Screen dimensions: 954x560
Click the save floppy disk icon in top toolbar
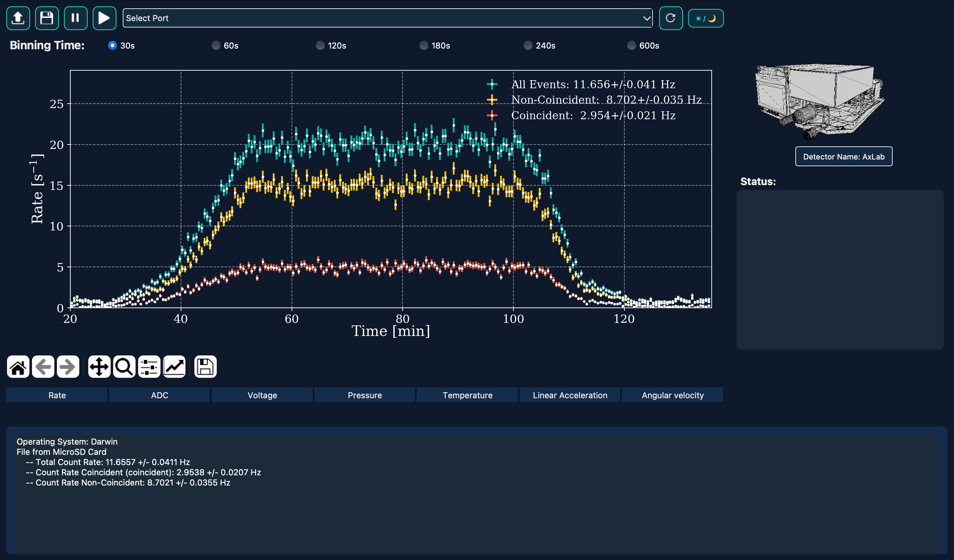[47, 18]
